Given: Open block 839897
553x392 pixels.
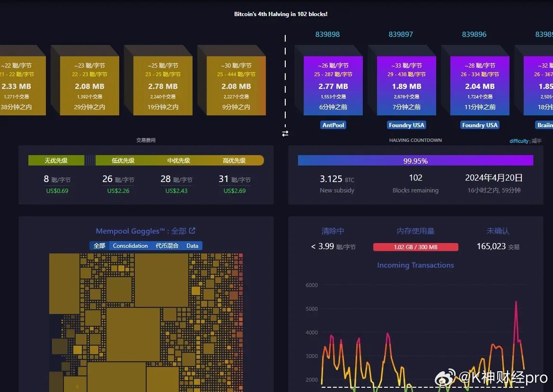Looking at the screenshot, I should pos(401,35).
